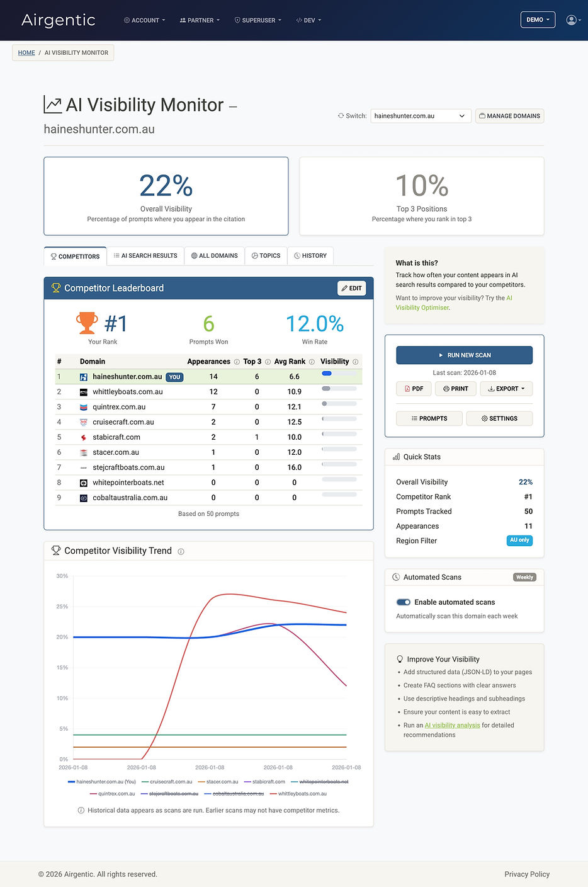This screenshot has width=588, height=887.
Task: Click the MANAGE DOMAINS button
Action: [x=509, y=116]
